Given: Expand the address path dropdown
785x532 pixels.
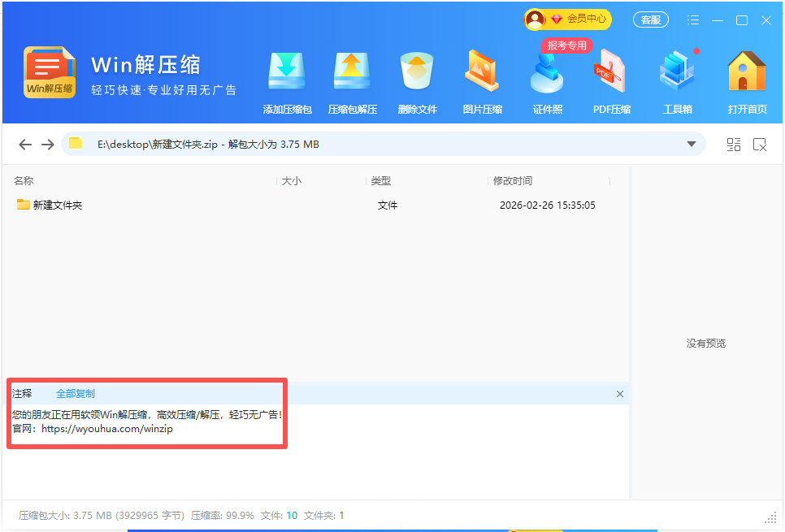Looking at the screenshot, I should click(692, 145).
